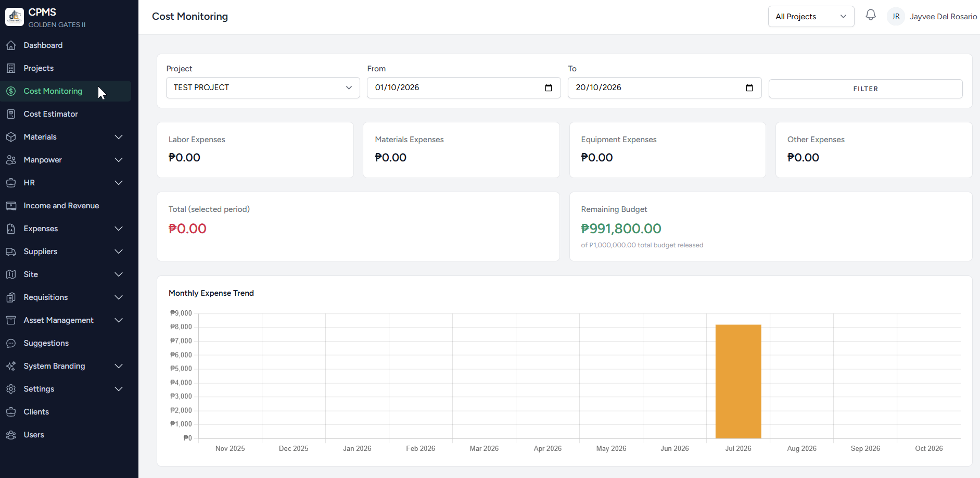Click the Remaining Budget ₱991,800.00 value
The image size is (980, 478).
click(x=621, y=229)
